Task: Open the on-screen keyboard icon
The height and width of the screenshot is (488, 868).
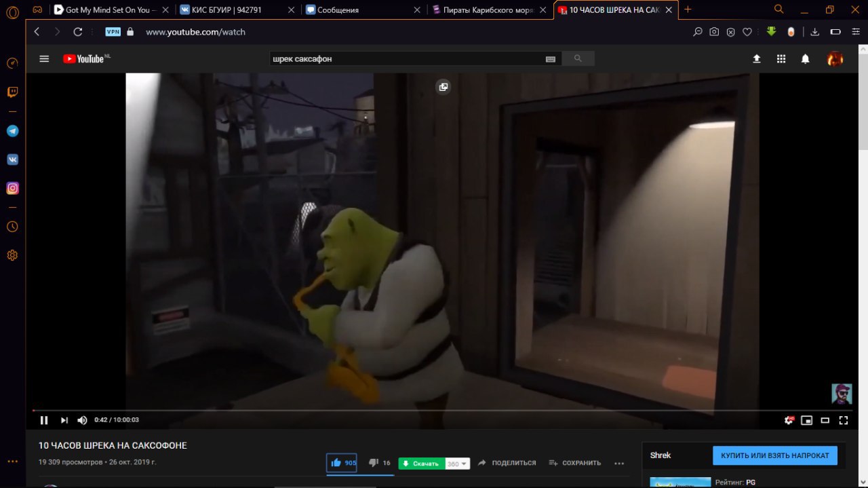Action: pos(551,59)
